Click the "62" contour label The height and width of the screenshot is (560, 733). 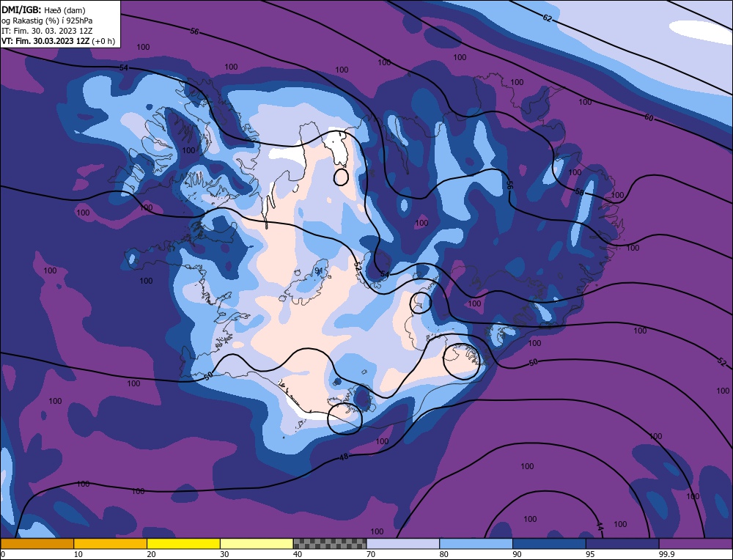point(548,18)
